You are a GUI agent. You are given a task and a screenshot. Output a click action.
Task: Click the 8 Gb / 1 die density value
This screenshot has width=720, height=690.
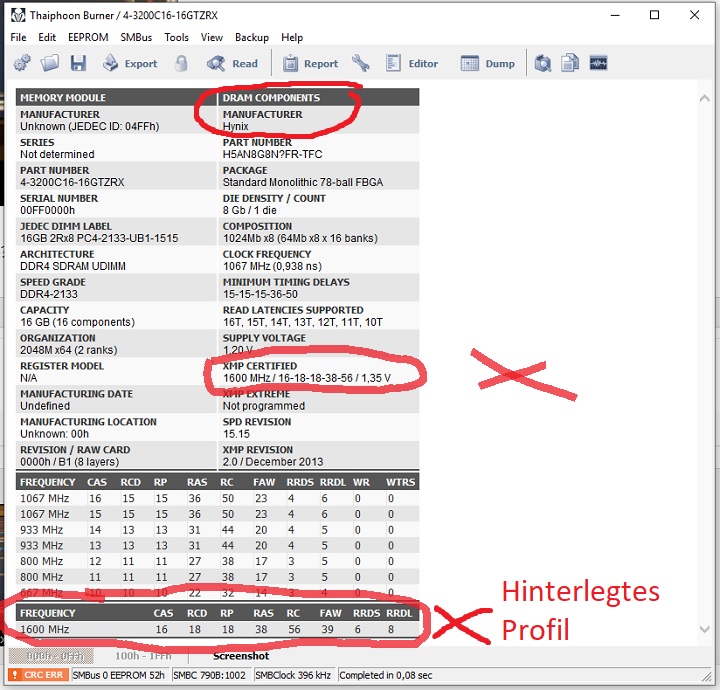coord(249,210)
